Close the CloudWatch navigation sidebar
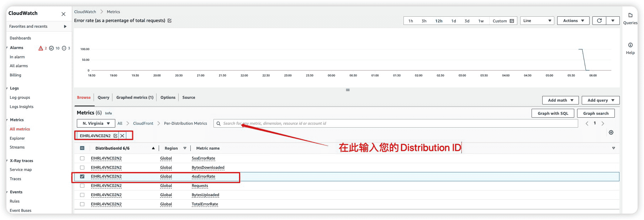The height and width of the screenshot is (220, 644). coord(63,14)
